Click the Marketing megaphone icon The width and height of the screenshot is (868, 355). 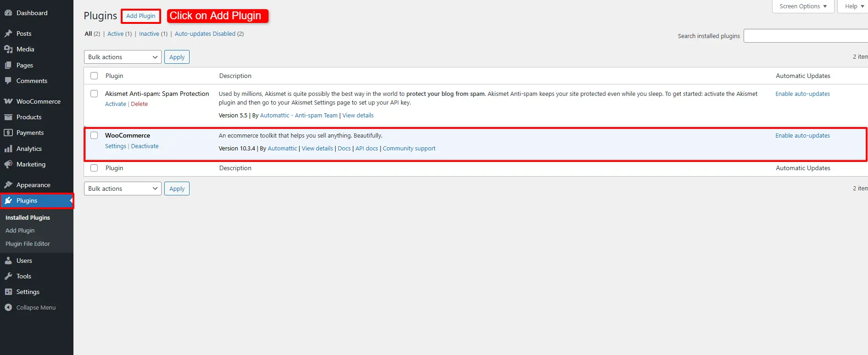pos(8,164)
